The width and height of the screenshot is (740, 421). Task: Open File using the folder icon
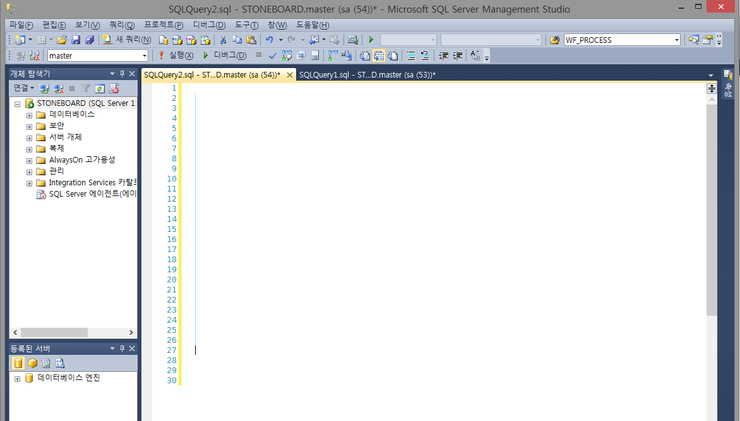pyautogui.click(x=62, y=40)
